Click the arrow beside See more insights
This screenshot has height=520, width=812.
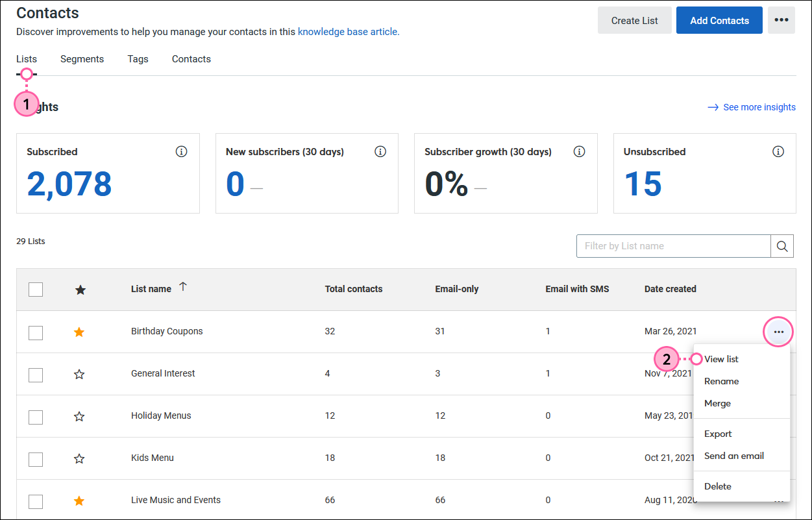(713, 108)
